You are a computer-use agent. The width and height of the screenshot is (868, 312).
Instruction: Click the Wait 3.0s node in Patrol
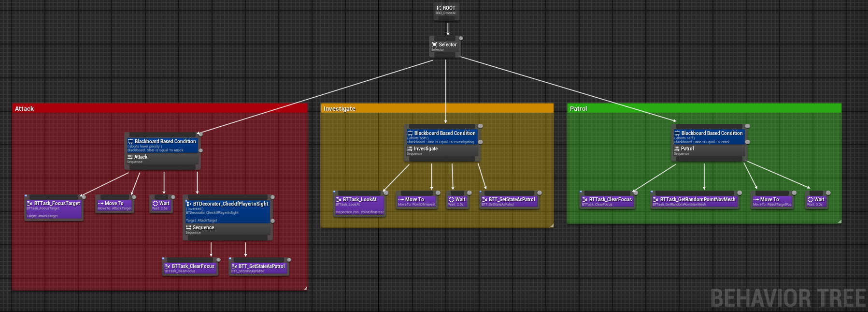(816, 201)
